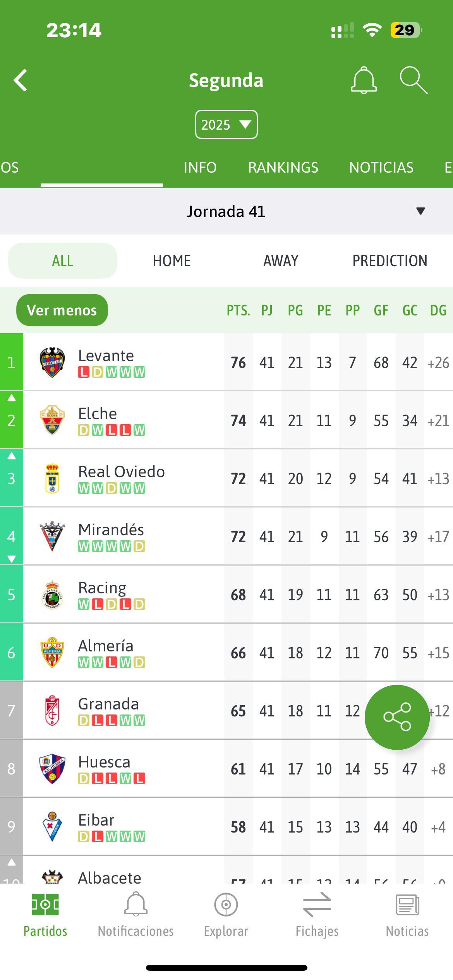Viewport: 453px width, 980px height.
Task: Switch standings filter to AWAY
Action: tap(281, 261)
